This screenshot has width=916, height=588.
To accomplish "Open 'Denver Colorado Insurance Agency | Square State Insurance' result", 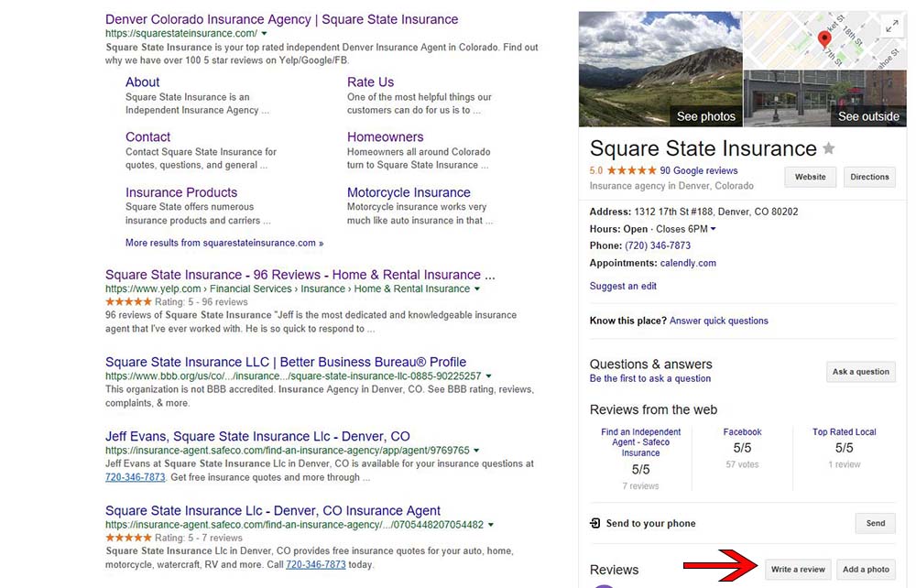I will click(281, 19).
